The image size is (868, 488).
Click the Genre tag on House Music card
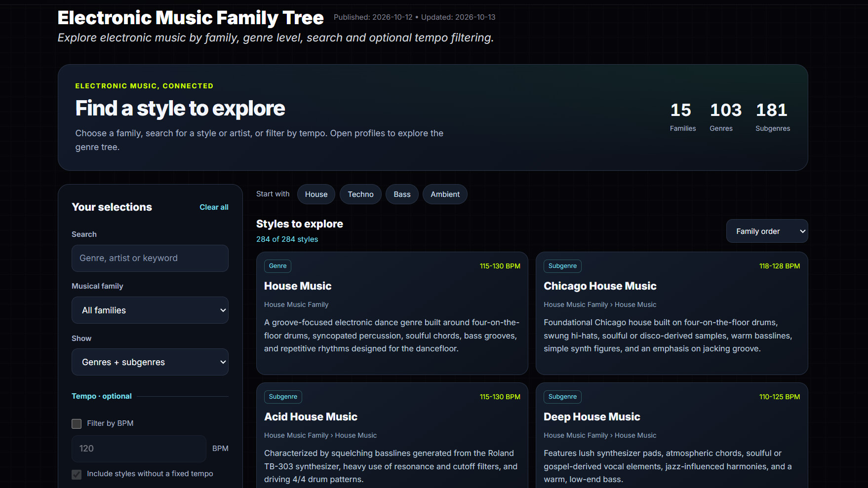coord(277,266)
